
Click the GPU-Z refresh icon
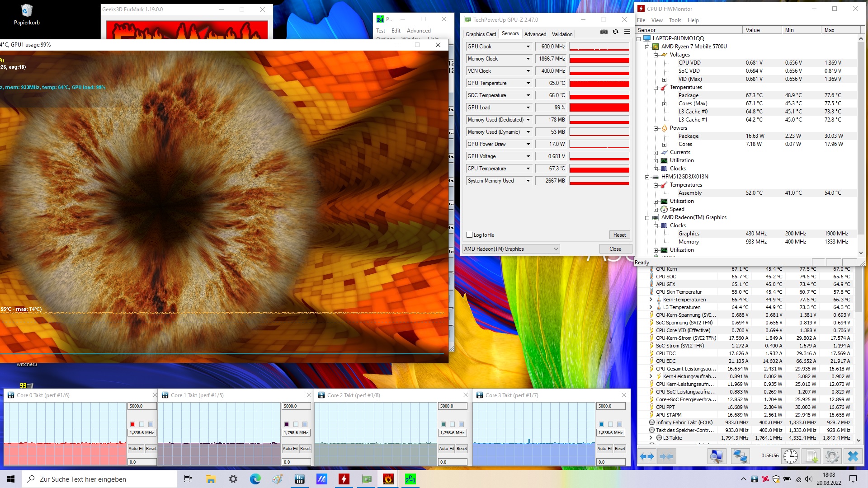point(615,32)
